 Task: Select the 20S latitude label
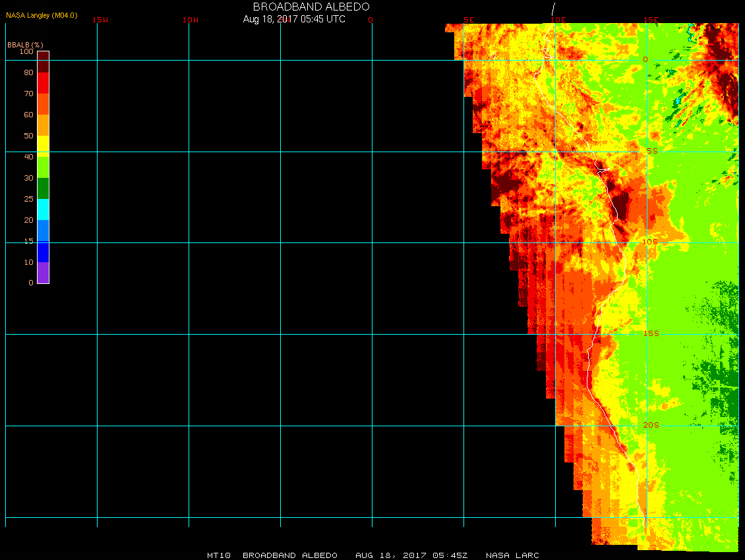[x=650, y=425]
